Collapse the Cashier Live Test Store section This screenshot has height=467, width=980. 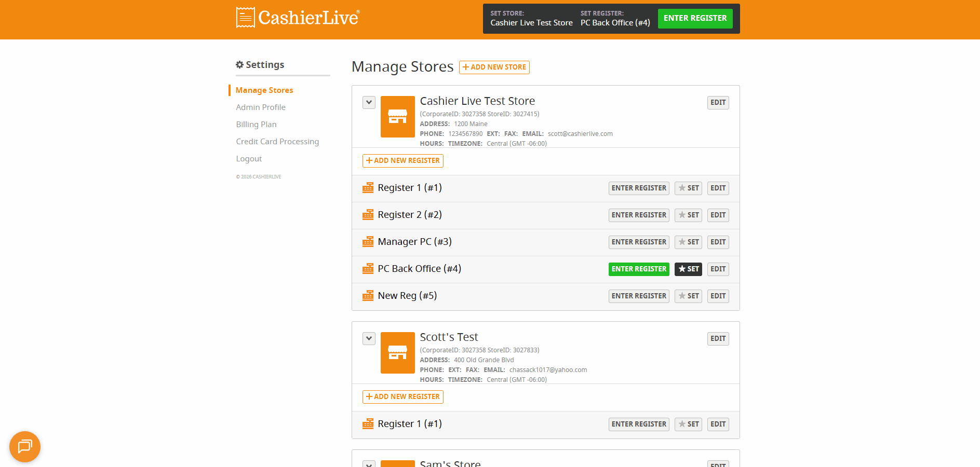pyautogui.click(x=369, y=102)
